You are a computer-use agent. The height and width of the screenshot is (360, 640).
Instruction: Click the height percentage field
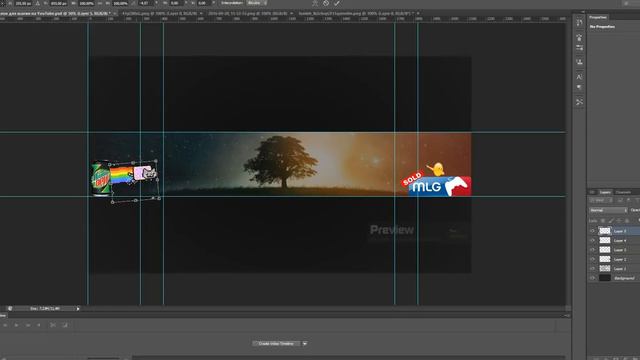pyautogui.click(x=120, y=3)
